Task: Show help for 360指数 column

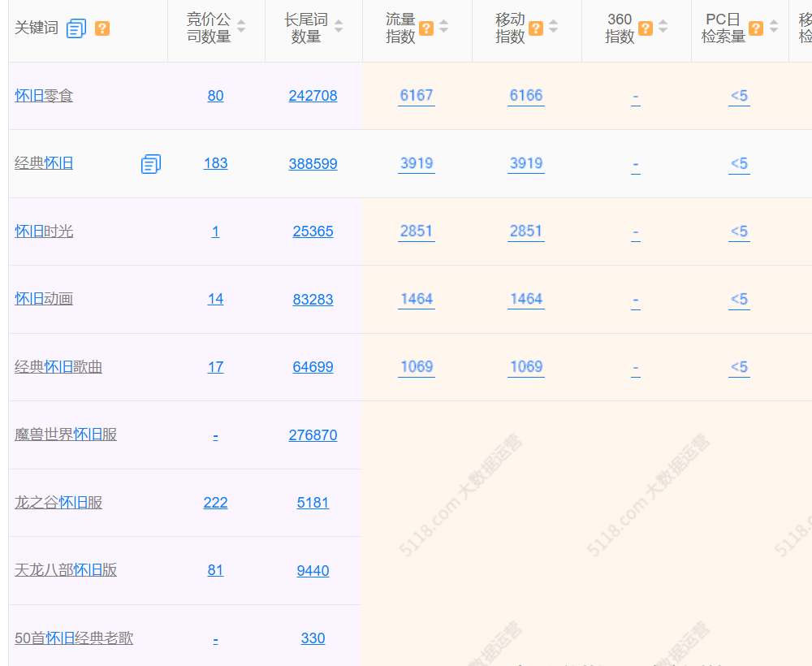Action: pos(646,28)
